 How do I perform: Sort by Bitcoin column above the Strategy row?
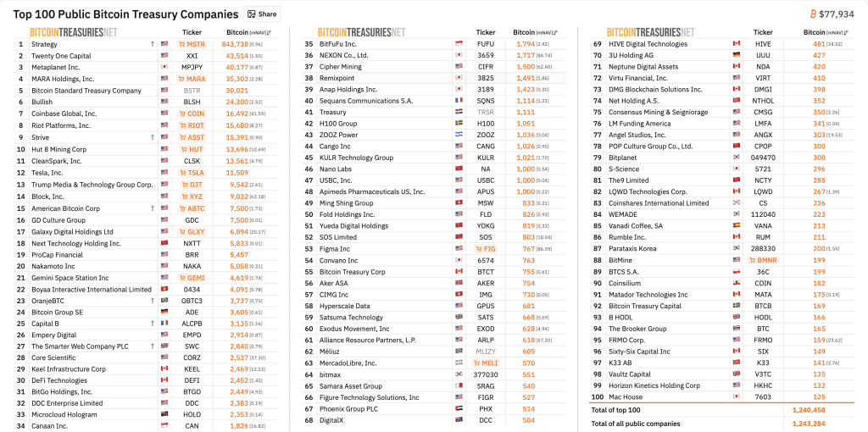point(250,32)
